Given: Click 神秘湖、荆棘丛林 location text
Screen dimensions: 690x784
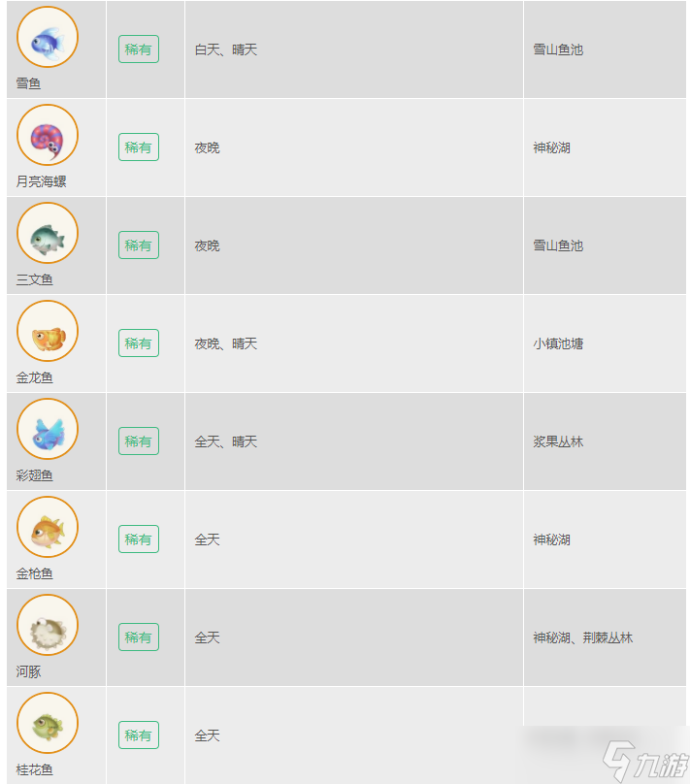Looking at the screenshot, I should (583, 637).
